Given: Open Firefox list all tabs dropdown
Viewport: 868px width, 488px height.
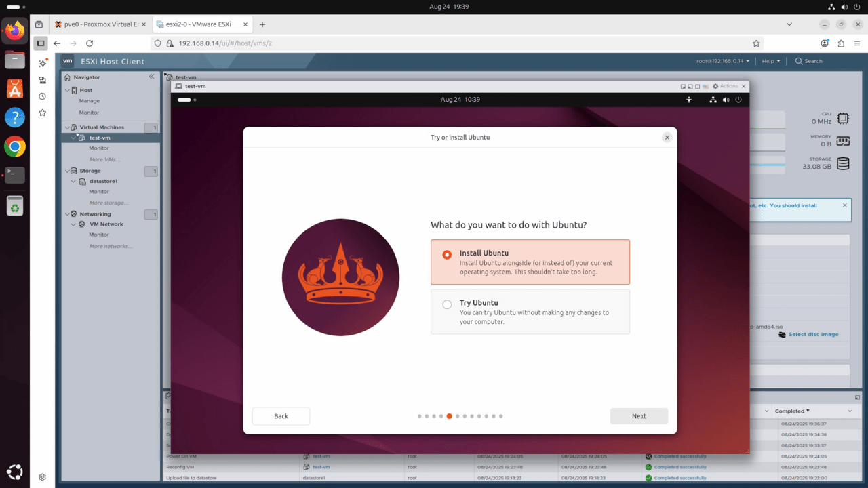Looking at the screenshot, I should (789, 24).
